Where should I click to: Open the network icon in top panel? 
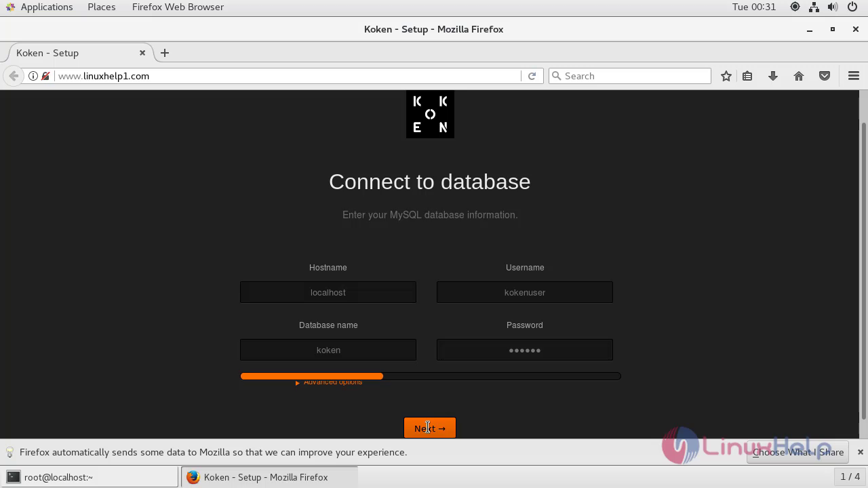tap(814, 7)
